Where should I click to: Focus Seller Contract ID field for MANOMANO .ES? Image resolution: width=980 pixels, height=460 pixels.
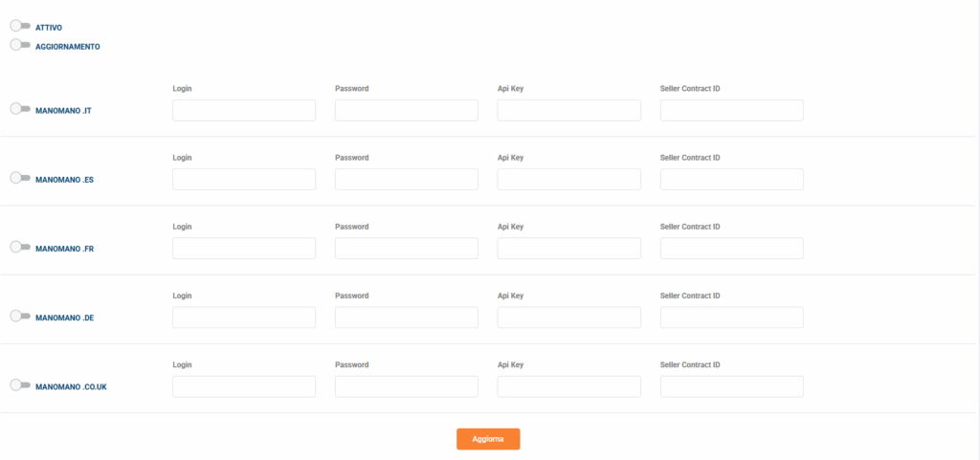point(732,179)
